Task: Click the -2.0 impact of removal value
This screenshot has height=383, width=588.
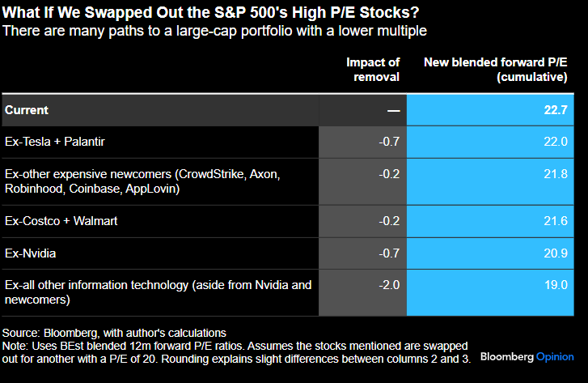Action: [x=388, y=286]
